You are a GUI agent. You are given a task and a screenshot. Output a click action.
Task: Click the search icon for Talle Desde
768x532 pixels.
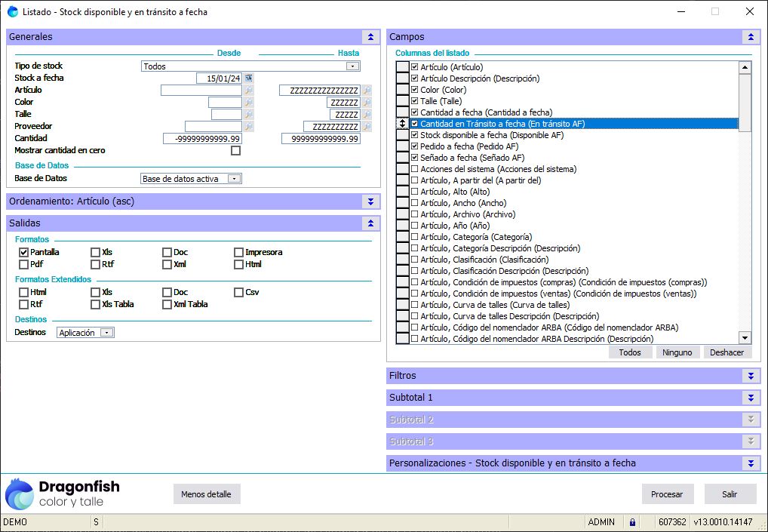[249, 114]
